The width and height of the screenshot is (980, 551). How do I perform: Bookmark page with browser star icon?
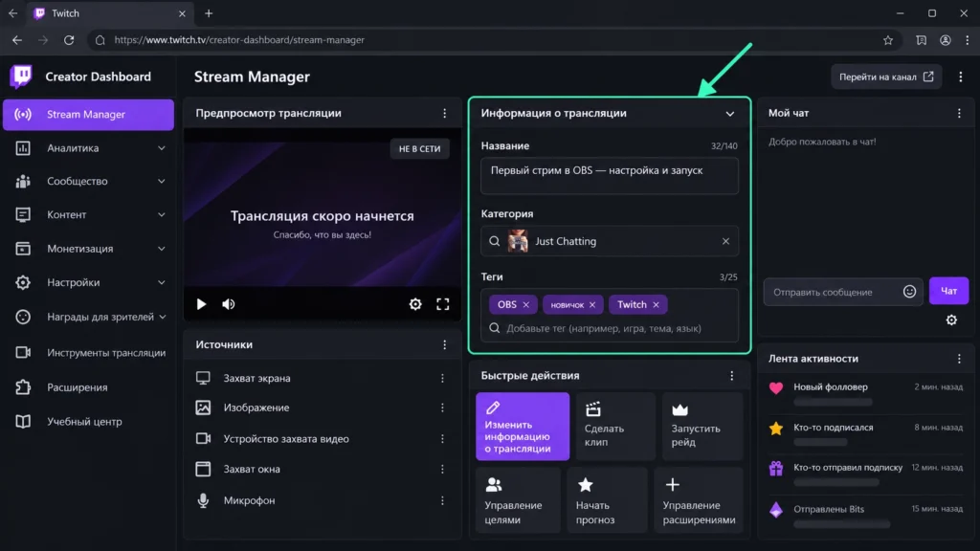coord(888,40)
